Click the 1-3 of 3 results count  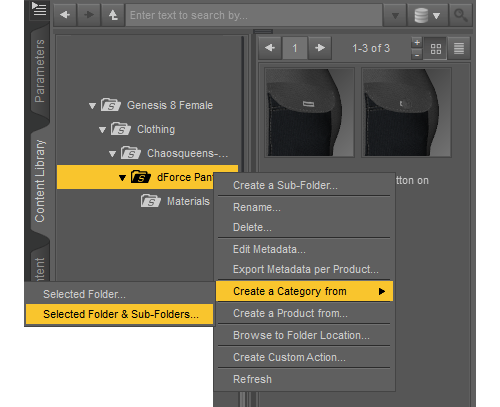pos(371,48)
